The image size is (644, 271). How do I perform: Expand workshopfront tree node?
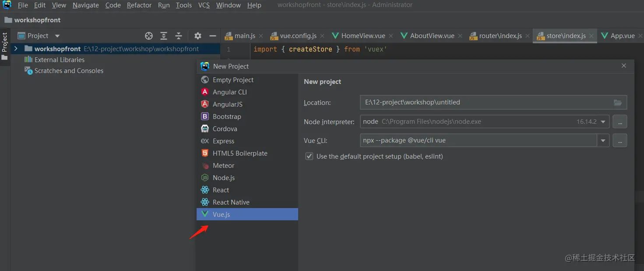[x=16, y=49]
